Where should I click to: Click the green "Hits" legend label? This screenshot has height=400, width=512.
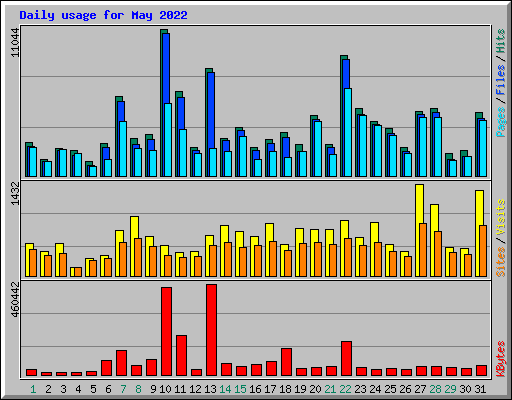pyautogui.click(x=501, y=41)
